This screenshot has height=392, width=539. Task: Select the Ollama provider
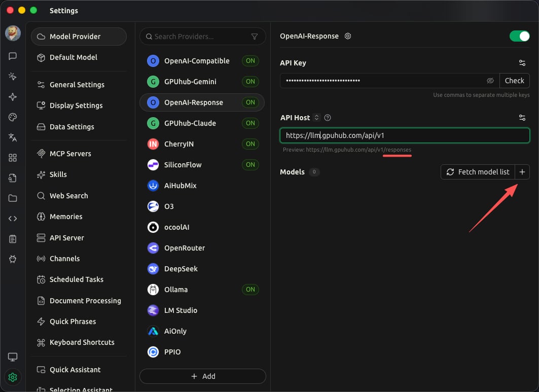(x=202, y=290)
